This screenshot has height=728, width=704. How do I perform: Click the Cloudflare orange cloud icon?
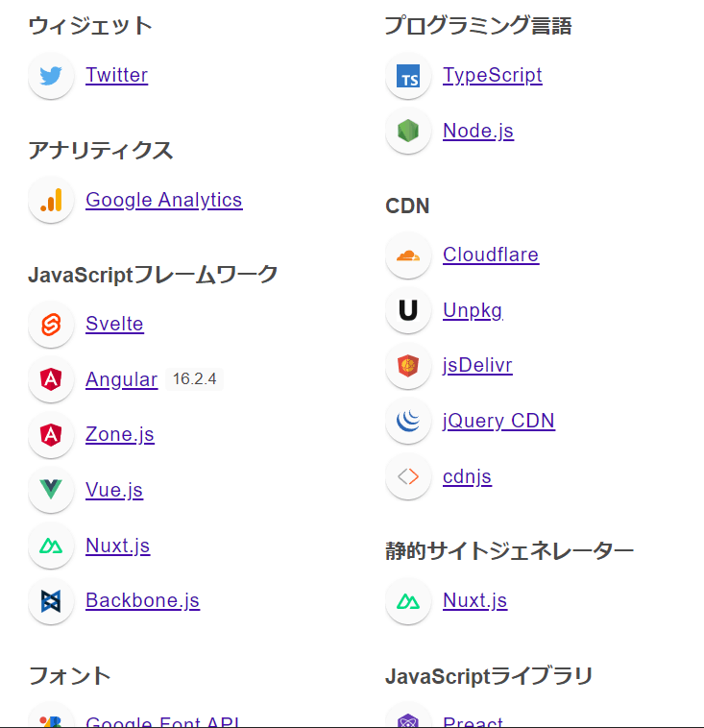pos(408,255)
